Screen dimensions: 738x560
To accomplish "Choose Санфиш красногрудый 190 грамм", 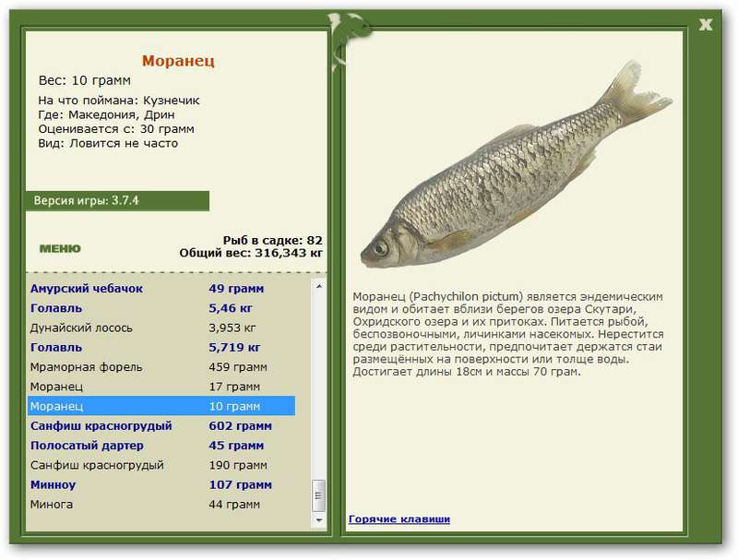I will tap(97, 465).
